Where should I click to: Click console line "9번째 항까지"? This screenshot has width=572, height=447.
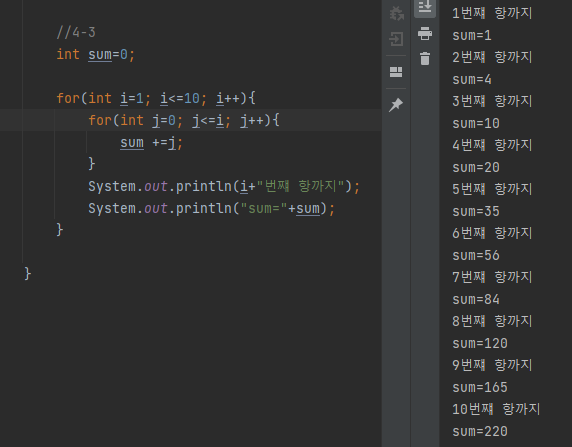492,365
